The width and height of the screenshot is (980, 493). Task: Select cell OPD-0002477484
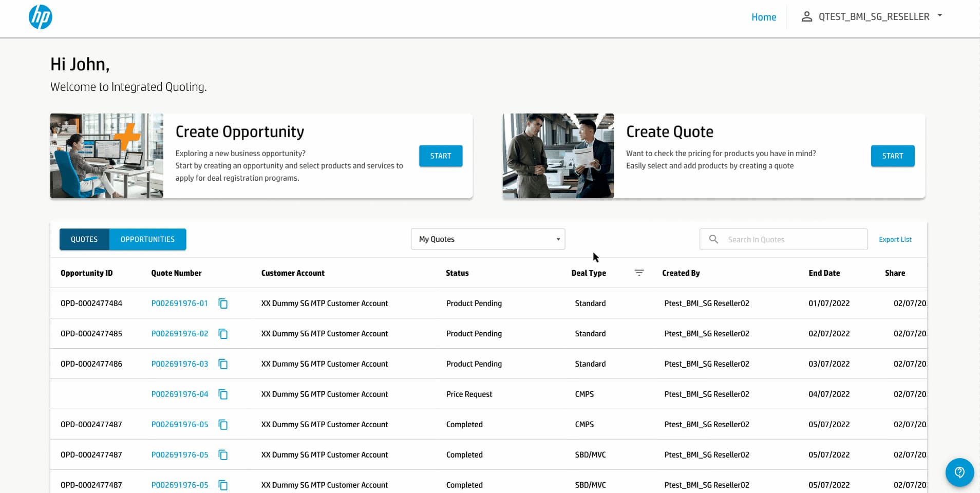(x=91, y=304)
